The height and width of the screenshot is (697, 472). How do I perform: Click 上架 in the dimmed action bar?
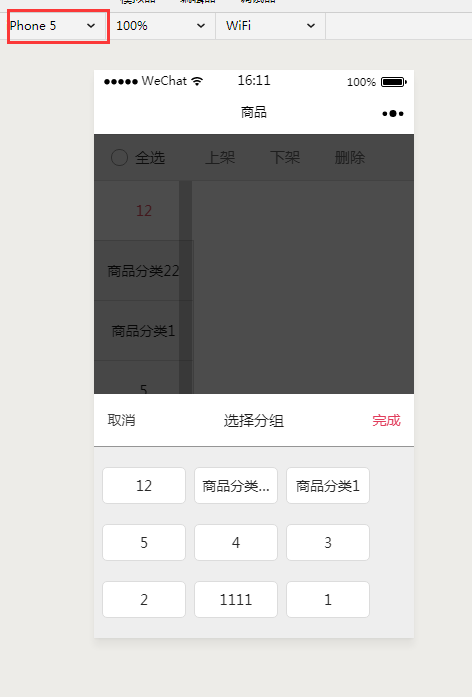coord(220,157)
